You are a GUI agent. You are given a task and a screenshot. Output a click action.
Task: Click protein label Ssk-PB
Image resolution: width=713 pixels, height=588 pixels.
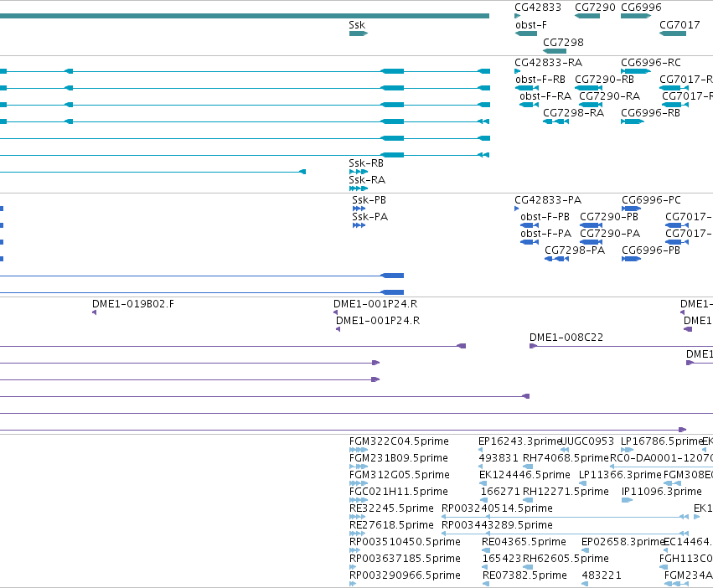pos(369,200)
